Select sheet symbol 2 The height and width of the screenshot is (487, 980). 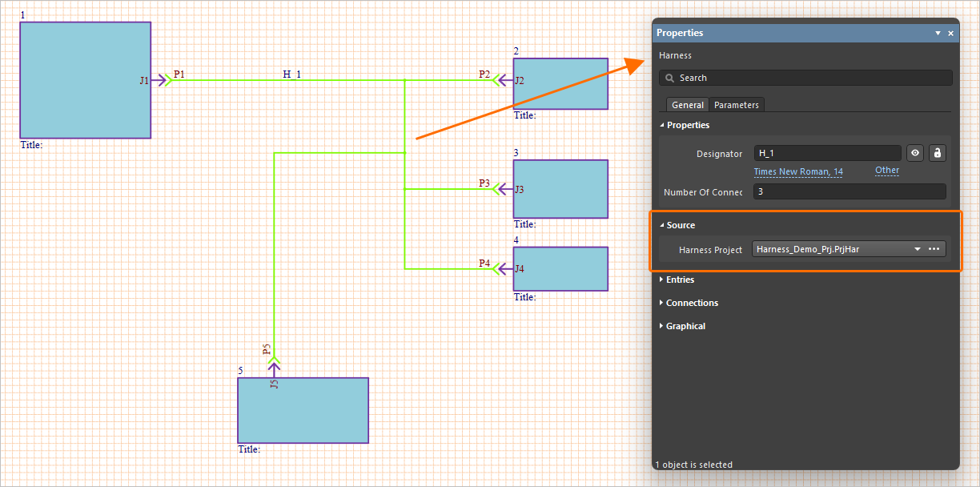(560, 83)
